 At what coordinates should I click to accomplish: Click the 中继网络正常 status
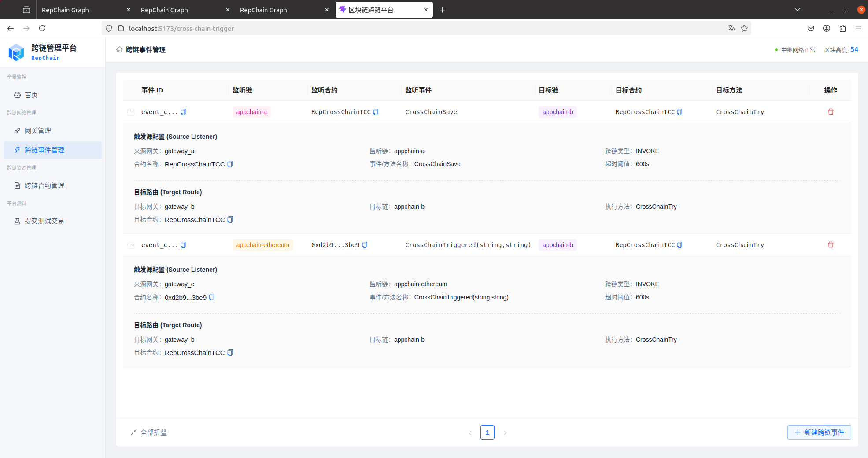795,50
